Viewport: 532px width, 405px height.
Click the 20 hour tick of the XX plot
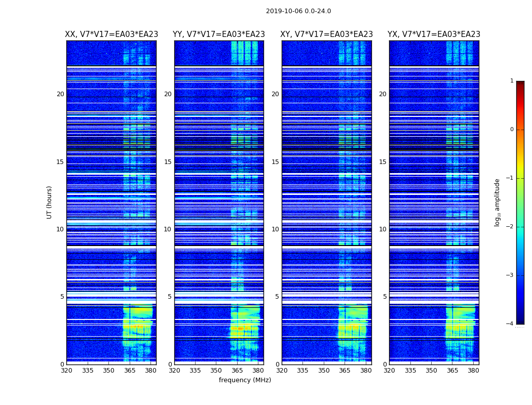[60, 94]
